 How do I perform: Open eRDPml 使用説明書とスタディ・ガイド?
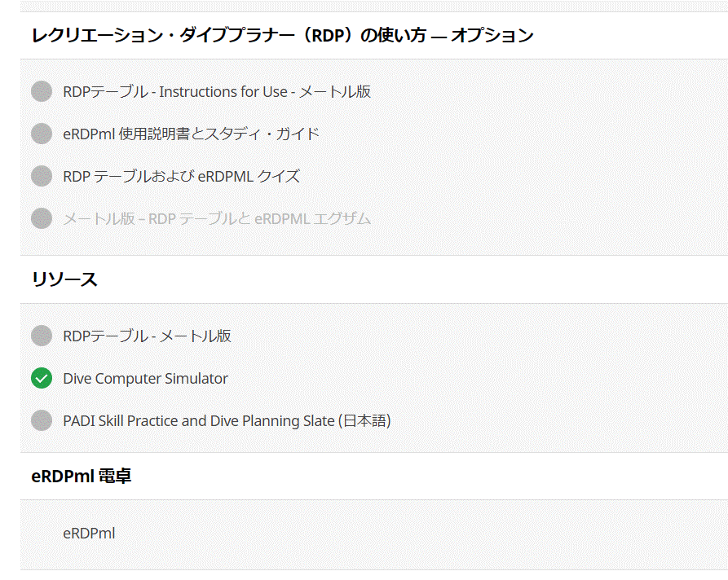192,134
